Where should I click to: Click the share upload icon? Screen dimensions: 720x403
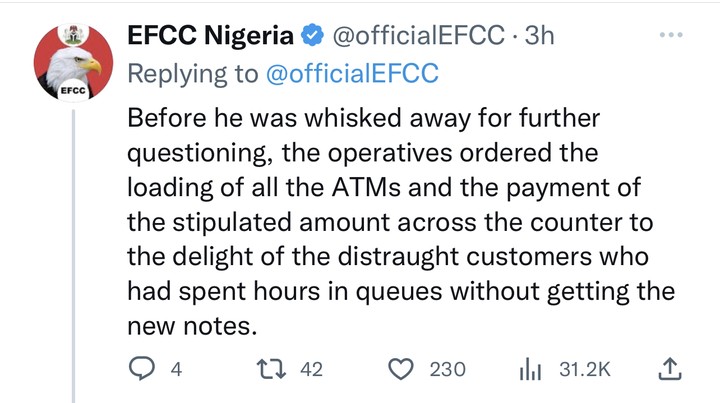pyautogui.click(x=670, y=370)
